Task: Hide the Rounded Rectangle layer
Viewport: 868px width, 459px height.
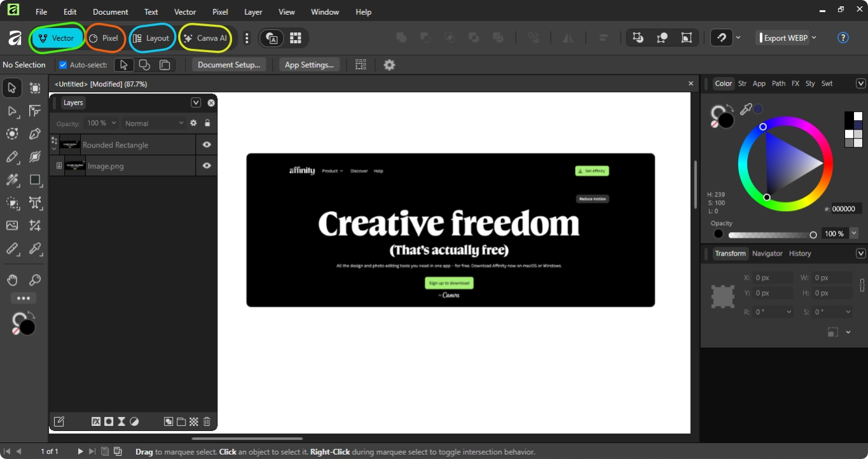Action: pos(206,144)
